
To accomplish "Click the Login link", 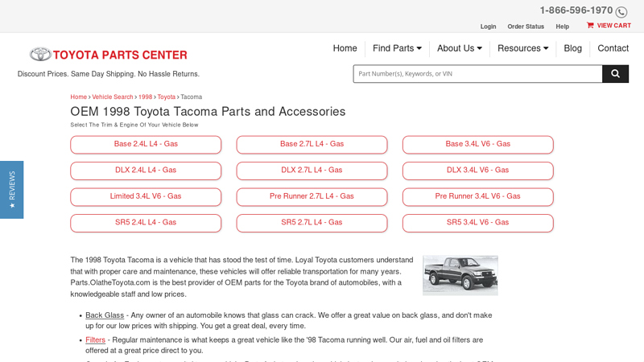I will (488, 27).
